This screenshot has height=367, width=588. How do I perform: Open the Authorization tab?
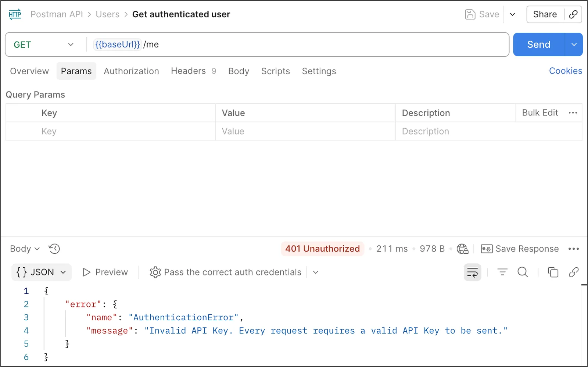(132, 71)
